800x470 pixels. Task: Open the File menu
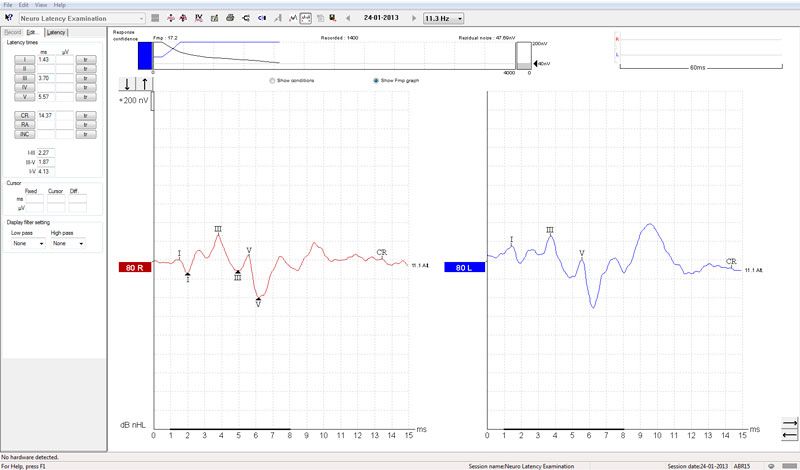pos(8,5)
